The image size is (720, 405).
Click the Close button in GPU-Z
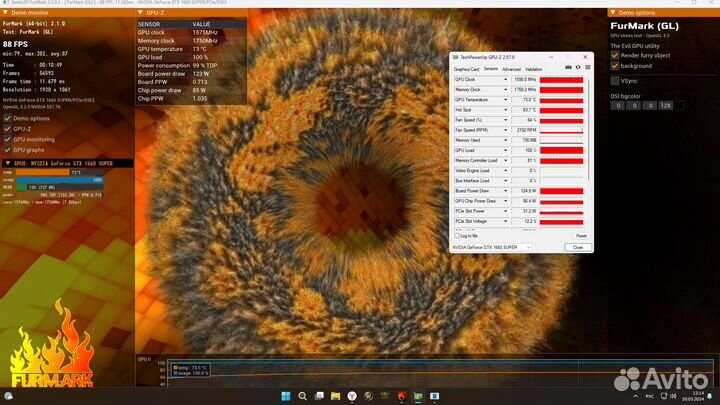pyautogui.click(x=578, y=248)
